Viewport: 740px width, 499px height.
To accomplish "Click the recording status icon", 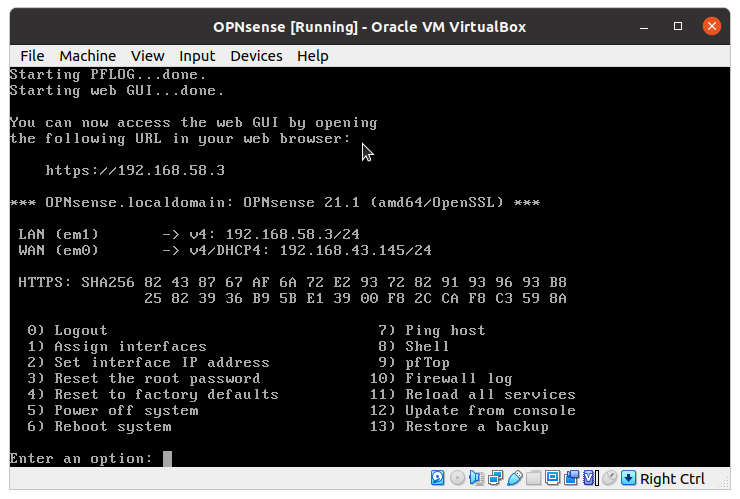I will click(571, 478).
